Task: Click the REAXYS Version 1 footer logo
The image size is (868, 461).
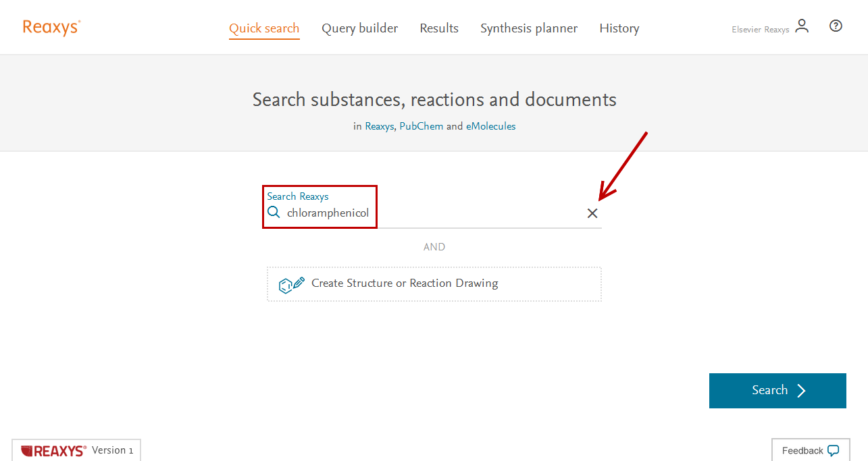Action: point(54,450)
